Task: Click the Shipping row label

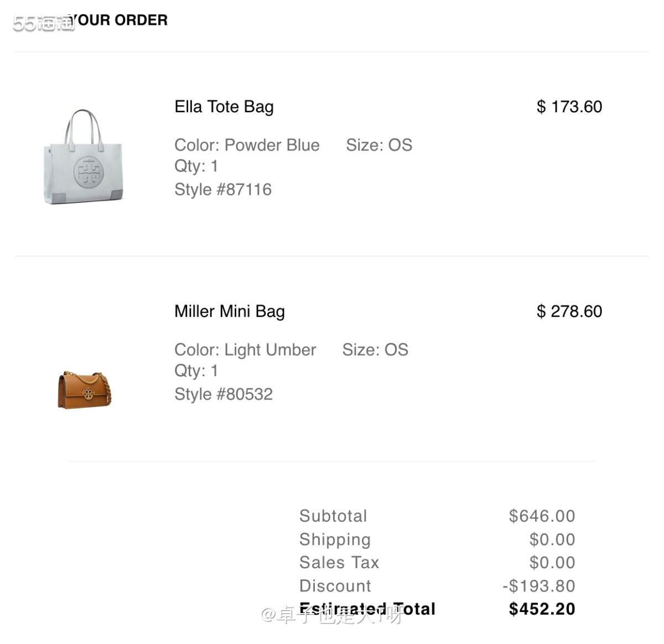Action: [x=335, y=539]
